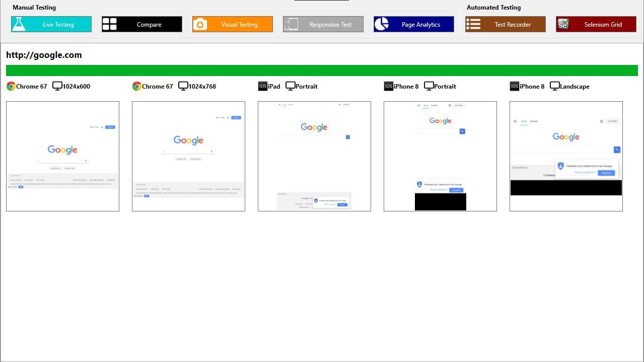Click the Live Testing flask icon
The image size is (644, 362).
tap(19, 24)
